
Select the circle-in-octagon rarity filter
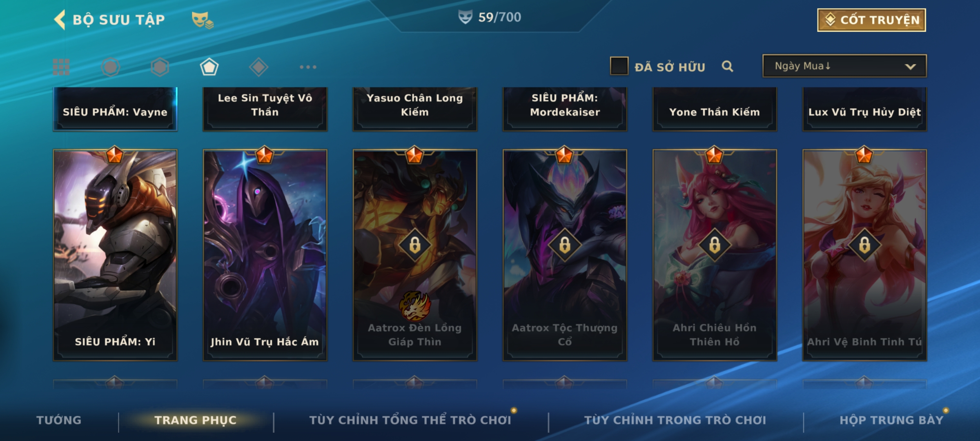(111, 67)
